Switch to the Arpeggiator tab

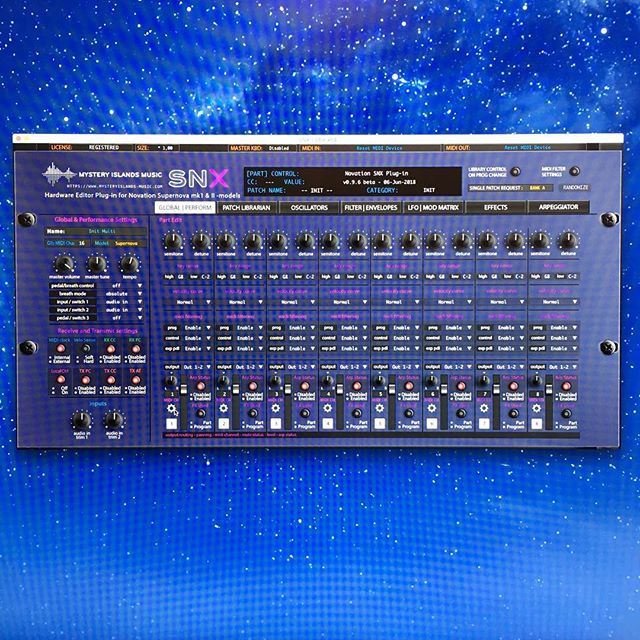point(558,207)
